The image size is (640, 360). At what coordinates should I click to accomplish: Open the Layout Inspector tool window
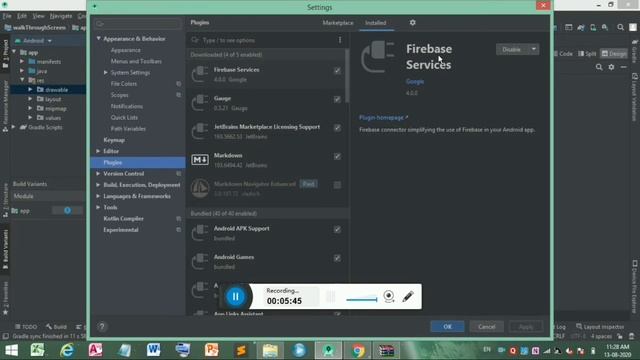600,327
